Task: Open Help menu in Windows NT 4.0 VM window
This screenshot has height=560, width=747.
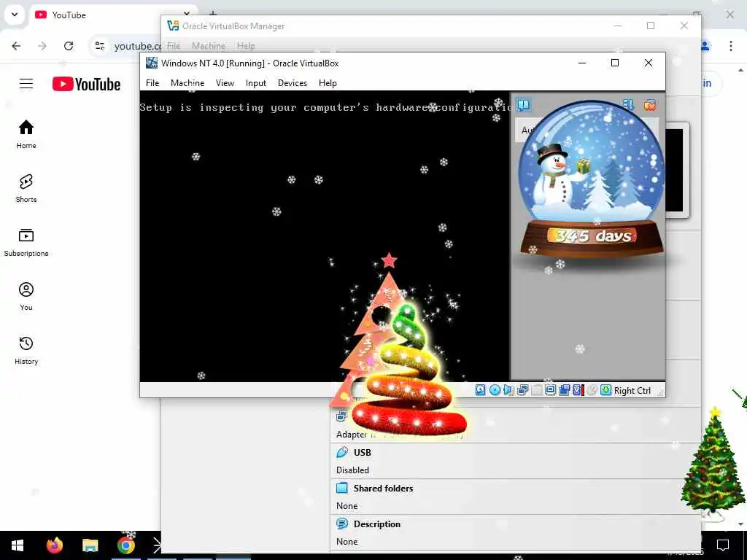Action: tap(328, 83)
